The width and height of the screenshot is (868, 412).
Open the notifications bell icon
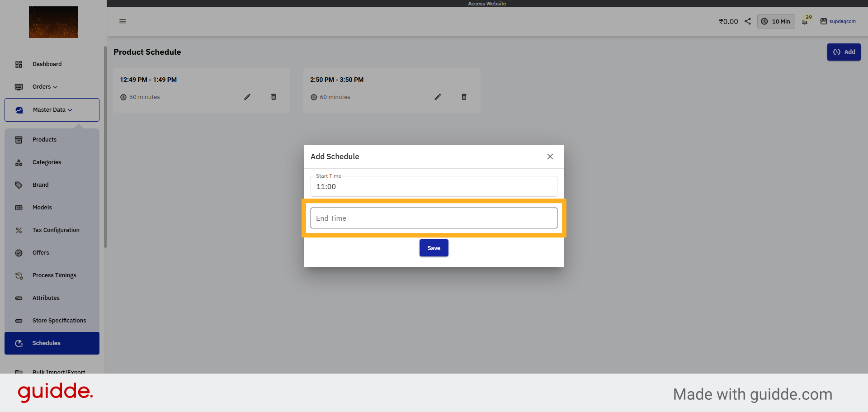(805, 22)
